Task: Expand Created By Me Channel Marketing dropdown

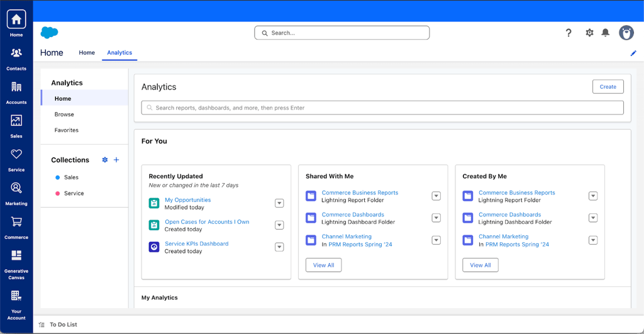Action: pos(593,240)
